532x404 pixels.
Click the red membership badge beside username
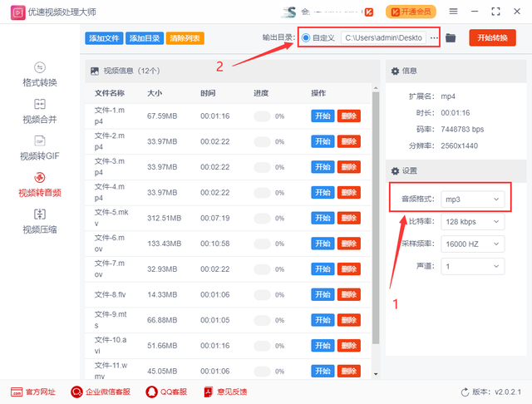coord(369,12)
